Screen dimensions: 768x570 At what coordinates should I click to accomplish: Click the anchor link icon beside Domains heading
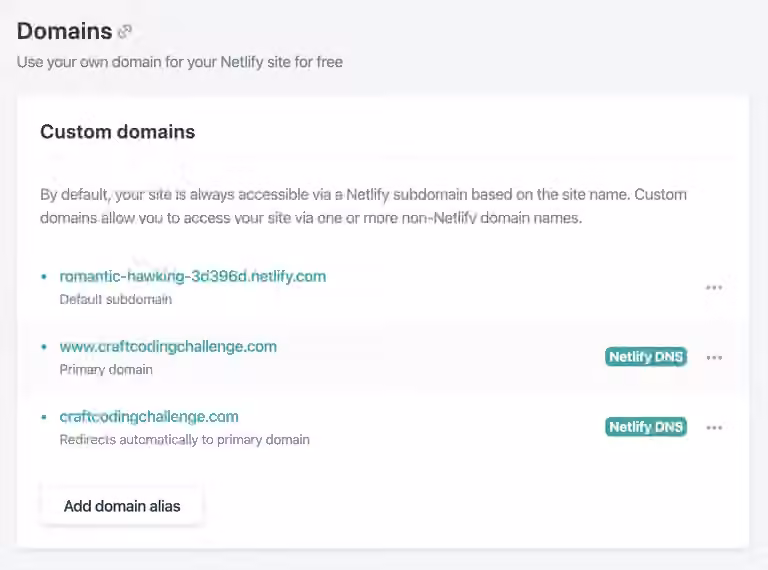coord(125,32)
